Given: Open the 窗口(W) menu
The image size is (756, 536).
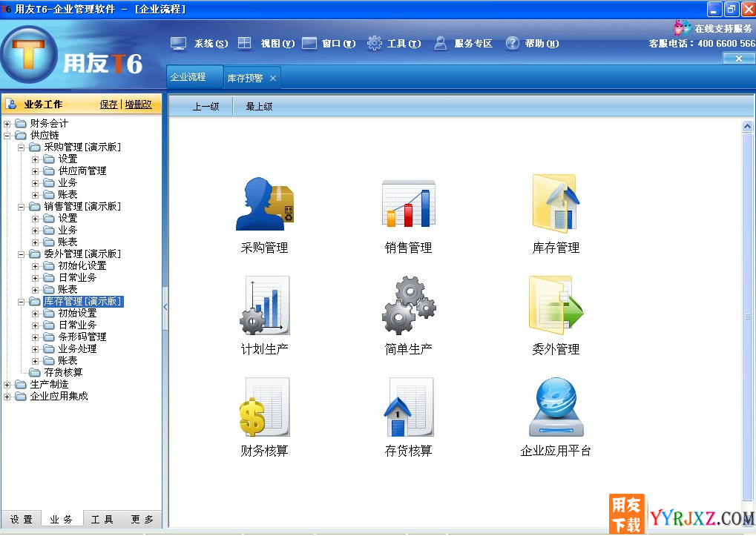Looking at the screenshot, I should point(338,44).
